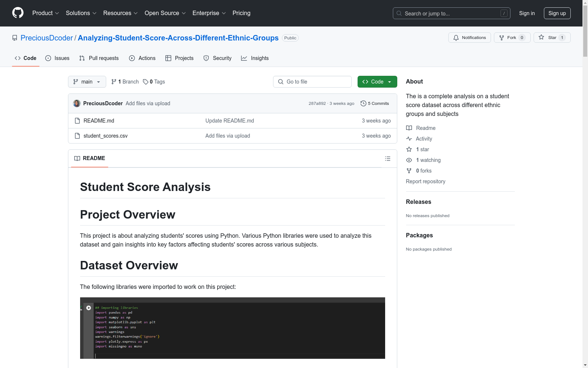Click the PreciousDcoder avatar in commit bar
The width and height of the screenshot is (588, 368).
tap(77, 103)
